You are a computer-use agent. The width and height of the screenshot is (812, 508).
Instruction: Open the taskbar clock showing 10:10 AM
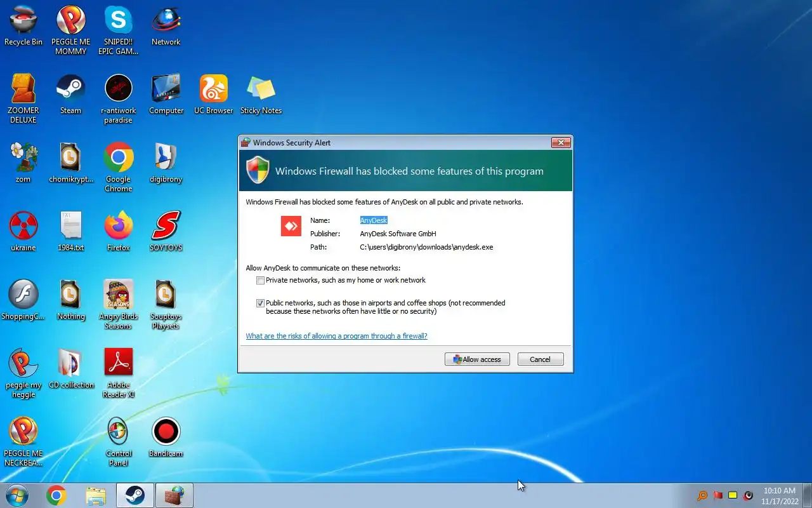click(780, 496)
